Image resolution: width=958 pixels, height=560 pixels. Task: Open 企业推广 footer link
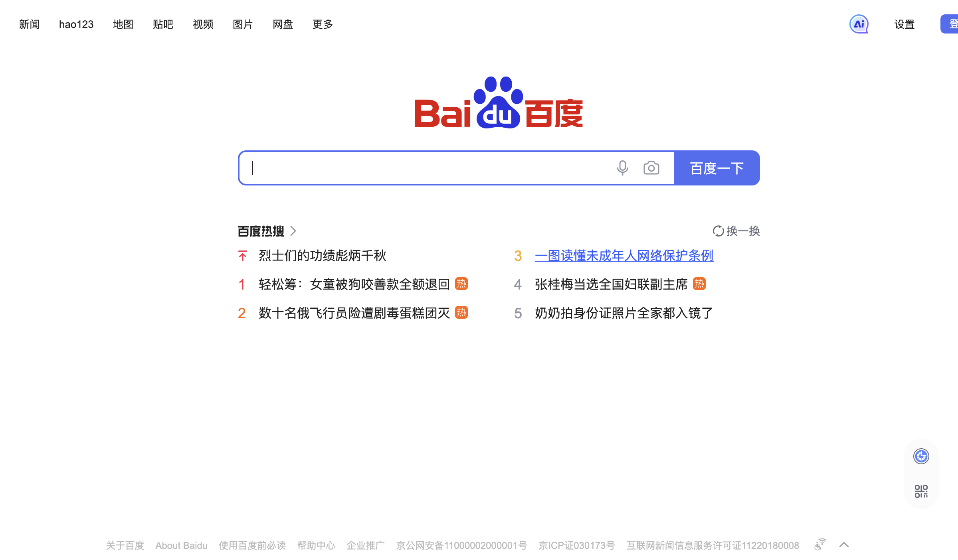point(366,545)
